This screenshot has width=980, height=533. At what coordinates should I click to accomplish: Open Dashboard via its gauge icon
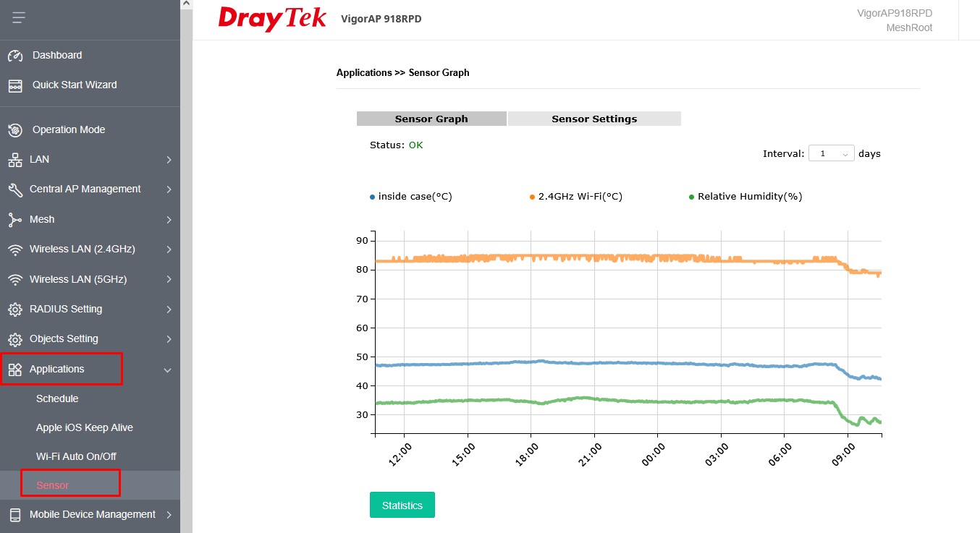[x=15, y=56]
